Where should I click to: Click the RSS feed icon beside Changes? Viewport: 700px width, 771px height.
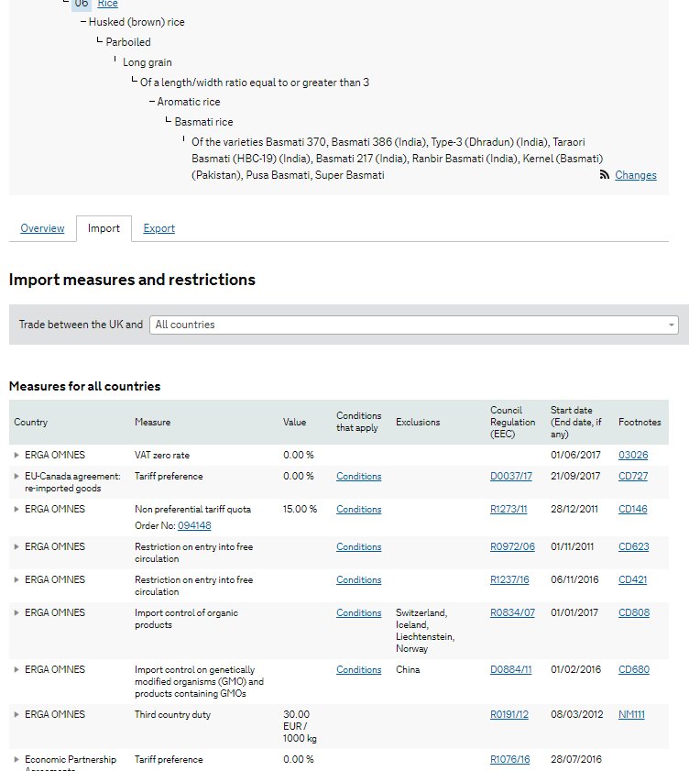pyautogui.click(x=604, y=174)
